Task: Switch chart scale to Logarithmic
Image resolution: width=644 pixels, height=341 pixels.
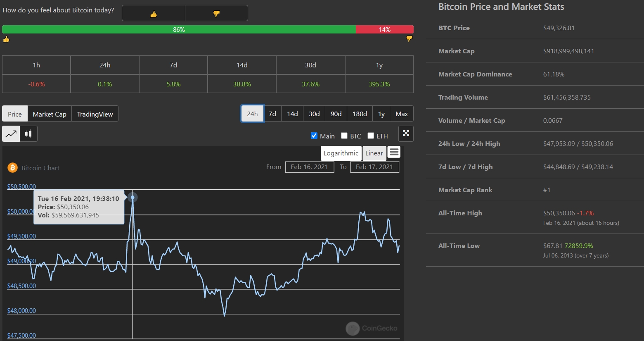Action: [x=341, y=153]
